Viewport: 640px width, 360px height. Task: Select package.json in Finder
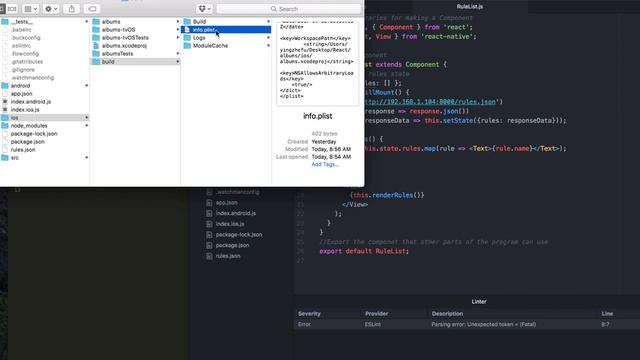pos(28,142)
